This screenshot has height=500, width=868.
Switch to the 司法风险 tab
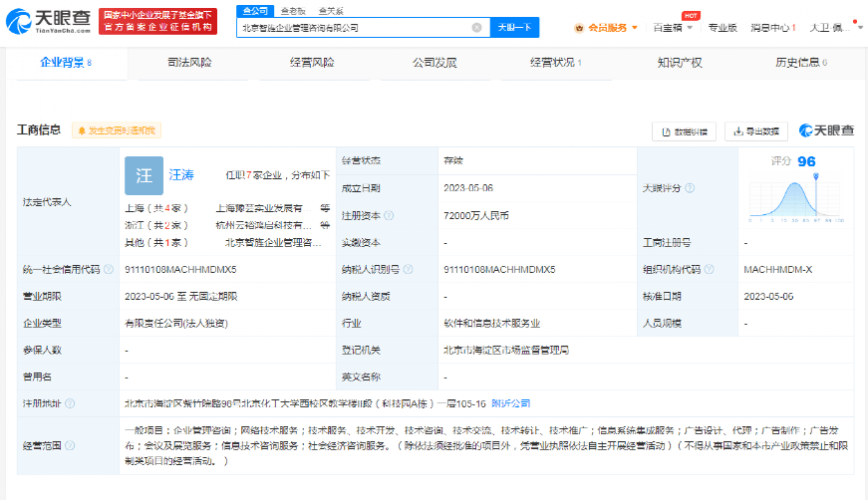(x=190, y=63)
